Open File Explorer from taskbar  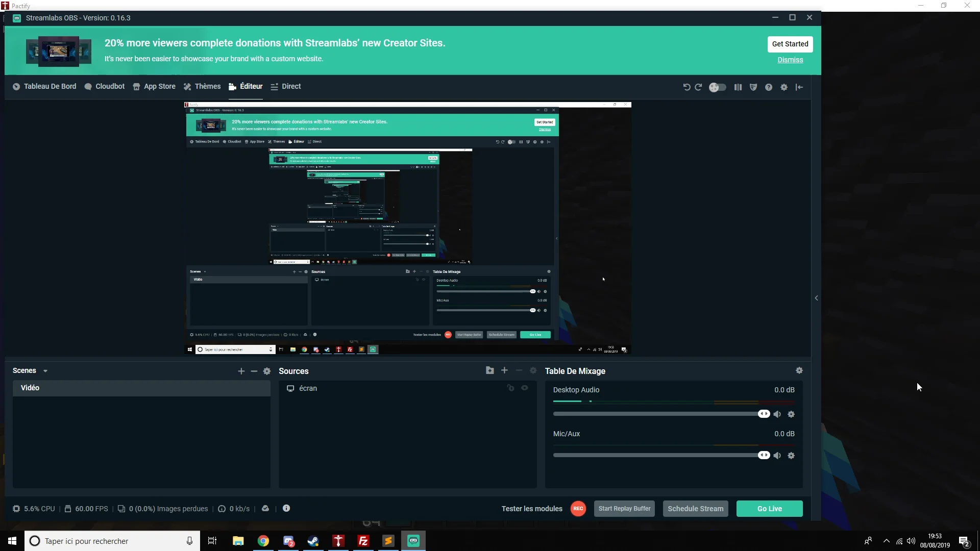[x=238, y=541]
